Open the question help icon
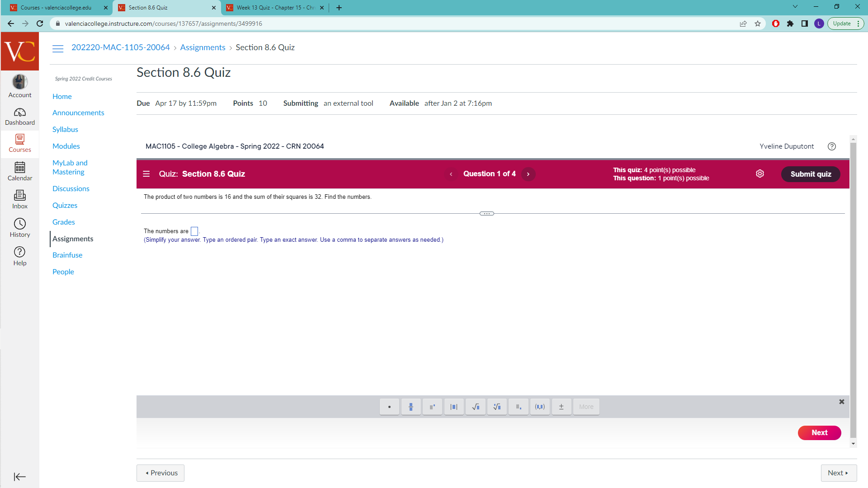 click(x=832, y=146)
